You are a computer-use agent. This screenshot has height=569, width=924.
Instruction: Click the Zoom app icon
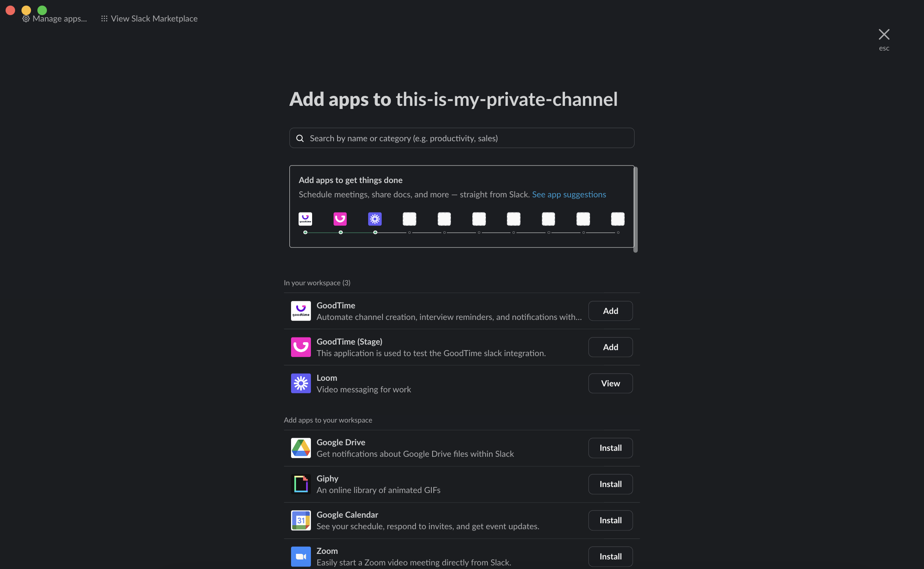click(x=301, y=556)
